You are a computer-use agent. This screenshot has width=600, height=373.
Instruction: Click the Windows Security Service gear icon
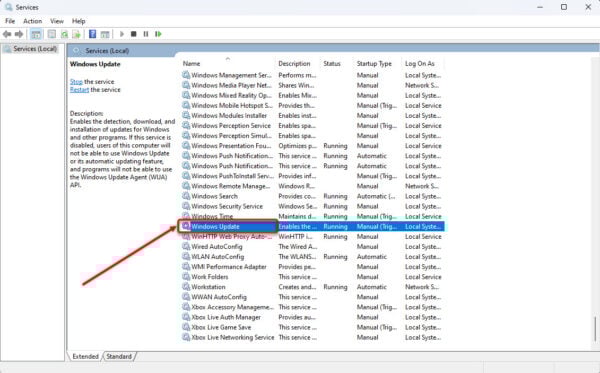pos(186,206)
